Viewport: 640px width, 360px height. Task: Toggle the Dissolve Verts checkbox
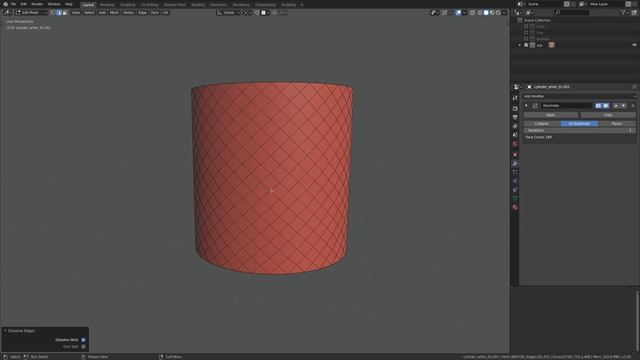click(x=83, y=340)
